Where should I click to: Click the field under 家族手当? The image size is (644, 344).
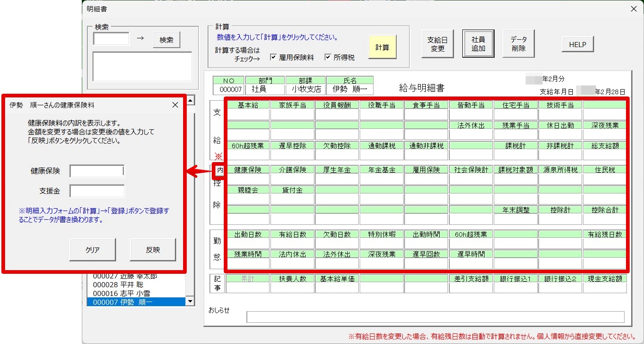pyautogui.click(x=292, y=115)
